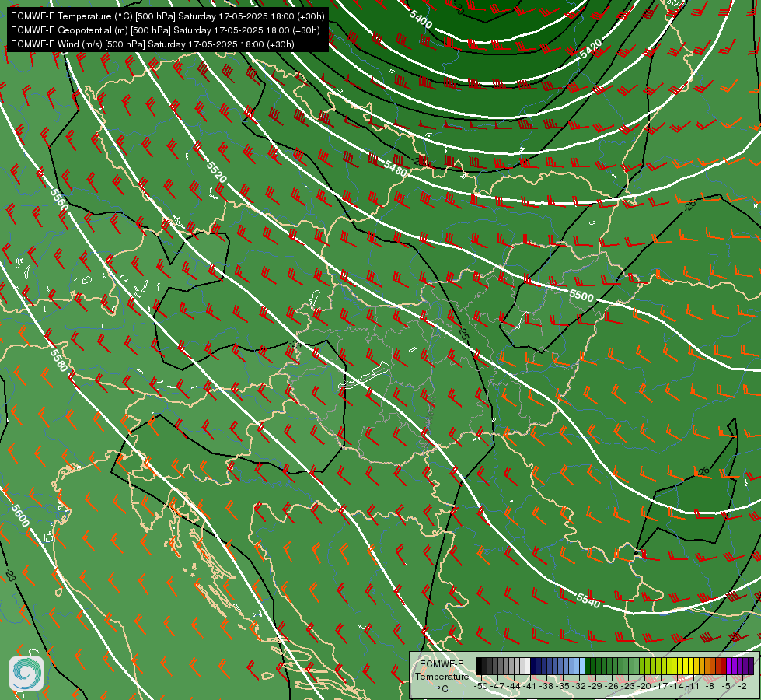
Task: Click the 5520 contour label
Action: (216, 172)
